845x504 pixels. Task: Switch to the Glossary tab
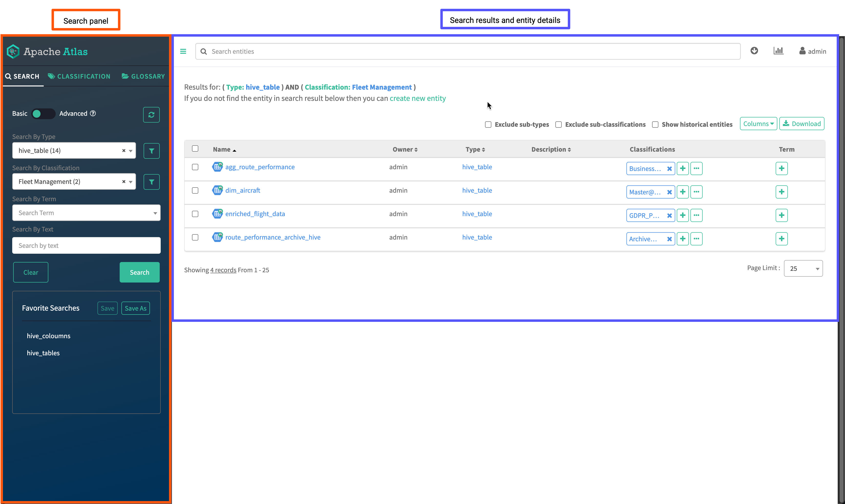(143, 76)
